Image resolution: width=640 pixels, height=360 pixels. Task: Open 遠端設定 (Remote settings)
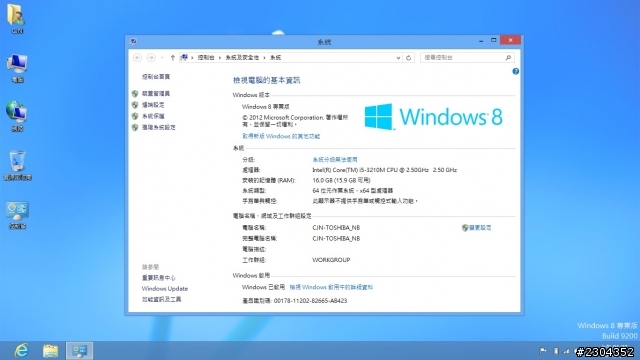pos(153,105)
